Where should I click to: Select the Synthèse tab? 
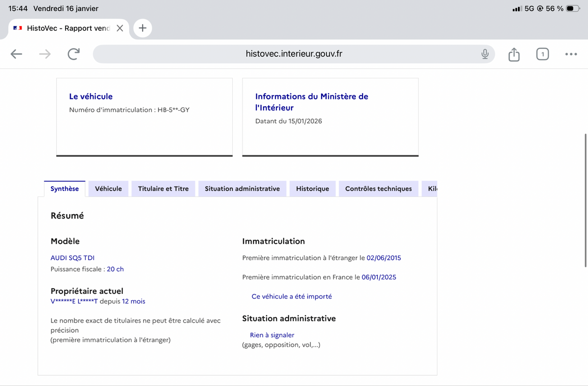pos(65,189)
